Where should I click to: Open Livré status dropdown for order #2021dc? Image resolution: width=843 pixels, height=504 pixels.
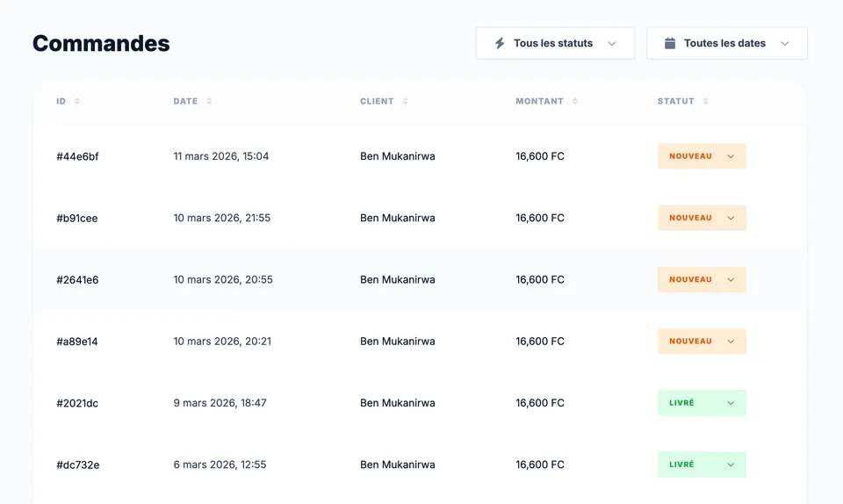[x=702, y=403]
